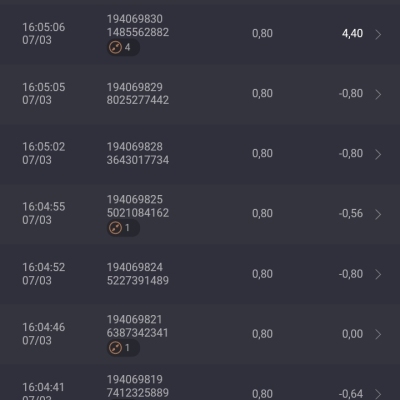
Task: Click the -0,56 result amount
Action: tap(351, 213)
